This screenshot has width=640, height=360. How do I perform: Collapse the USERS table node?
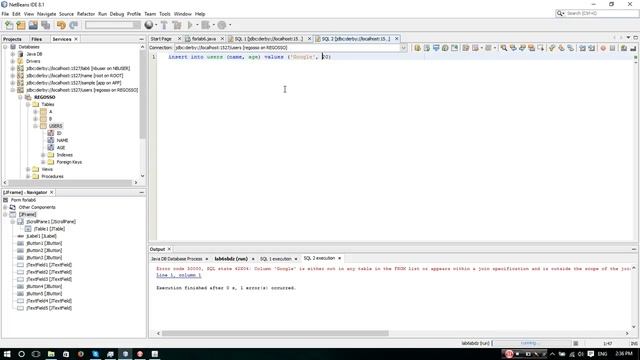(36, 126)
